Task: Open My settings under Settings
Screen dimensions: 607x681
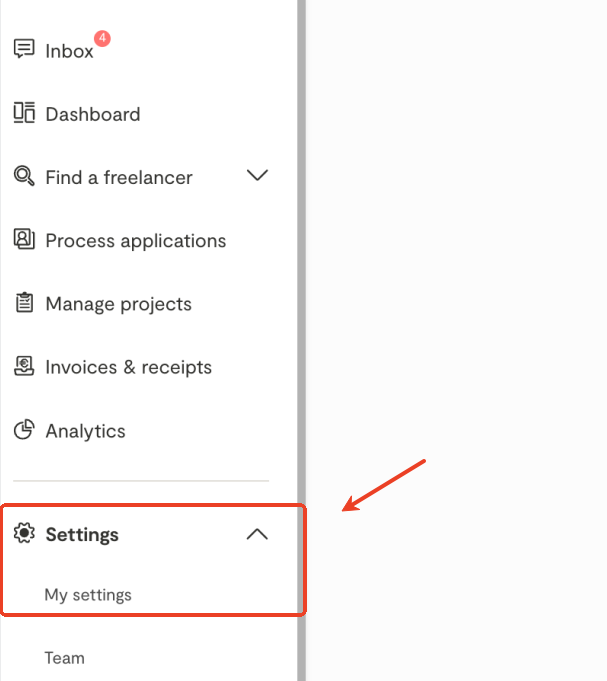Action: coord(88,595)
